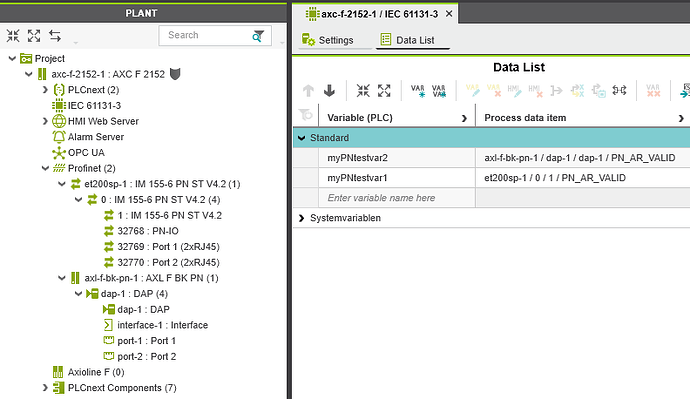Click the HMI Web Server globe icon

[59, 121]
